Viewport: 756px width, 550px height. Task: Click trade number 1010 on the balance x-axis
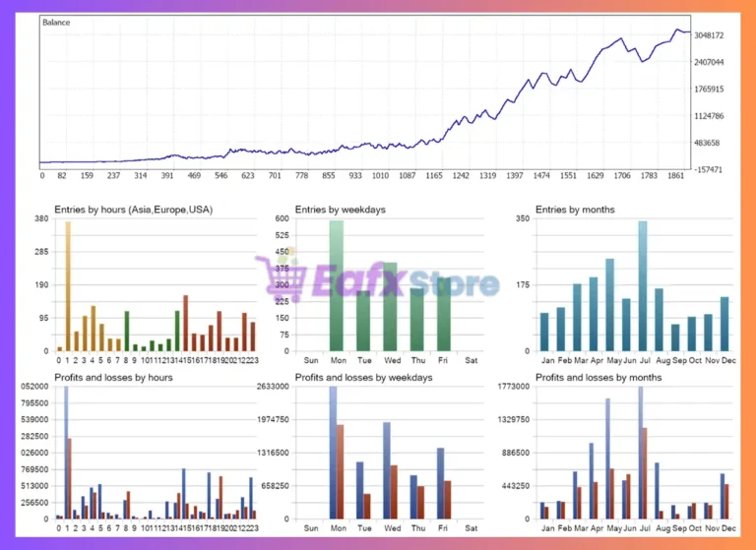380,176
